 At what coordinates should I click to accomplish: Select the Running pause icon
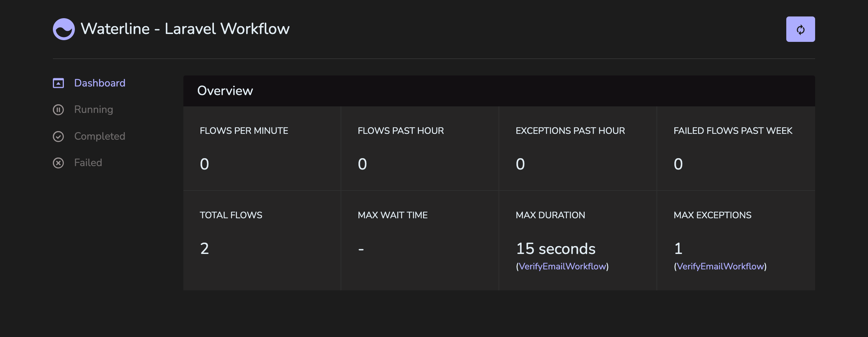(x=58, y=109)
